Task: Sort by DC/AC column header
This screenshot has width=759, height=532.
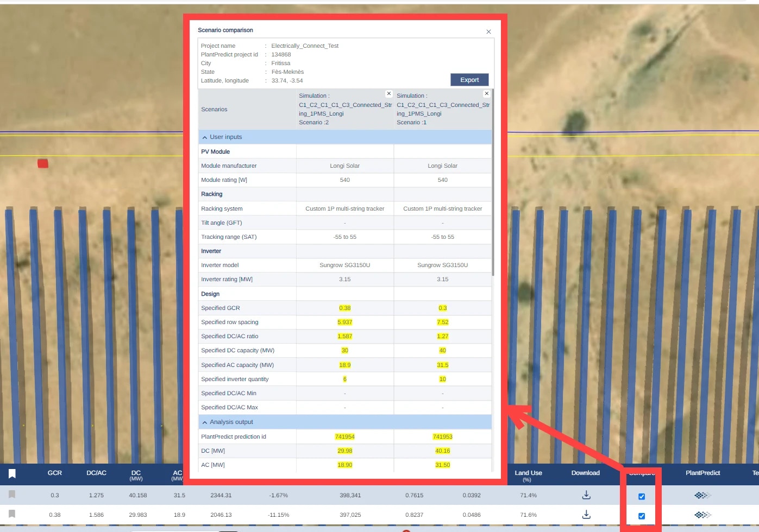Action: (96, 473)
